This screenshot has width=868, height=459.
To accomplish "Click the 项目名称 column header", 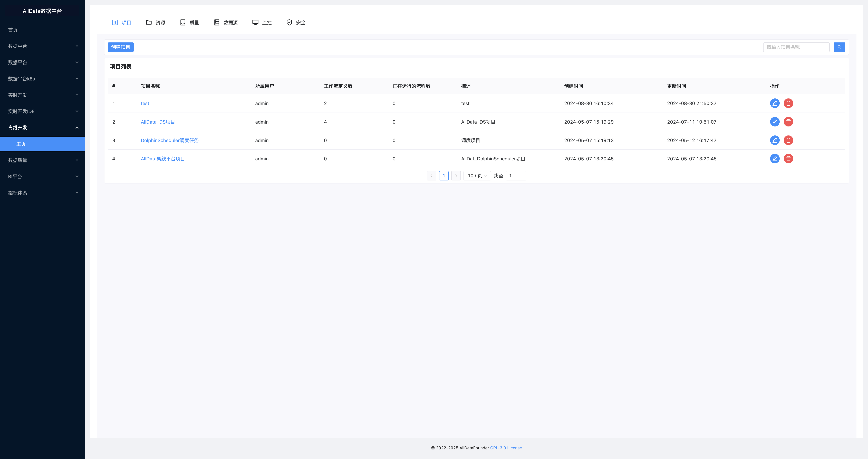I will 150,86.
